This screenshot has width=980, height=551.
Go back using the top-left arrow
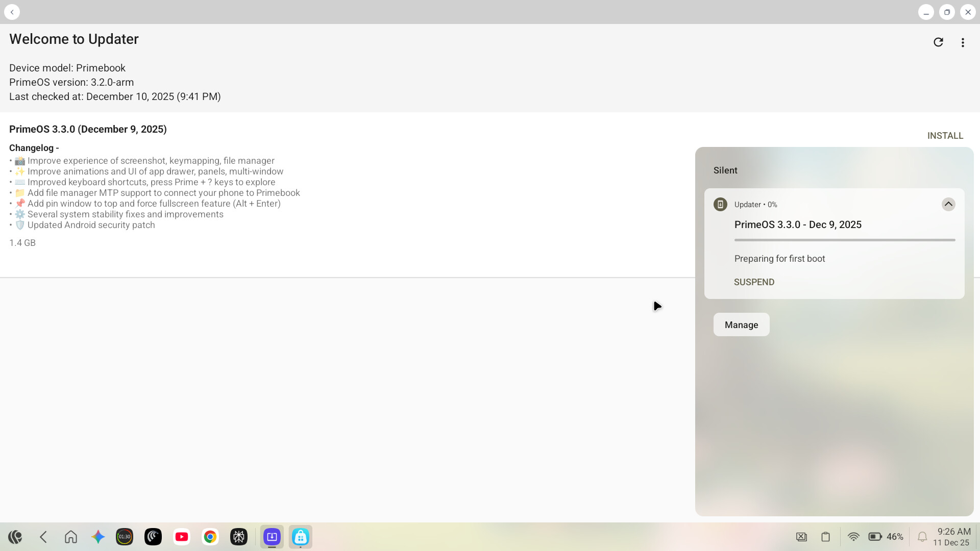(12, 12)
